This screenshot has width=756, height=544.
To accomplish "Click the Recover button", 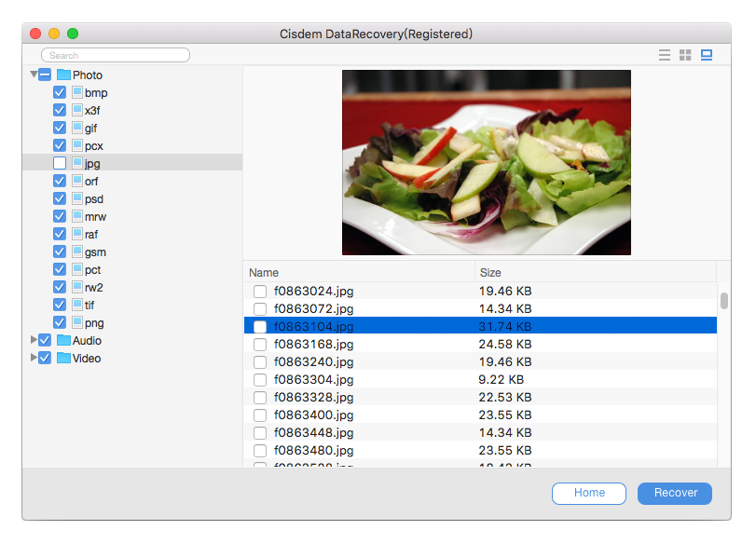I will click(675, 493).
